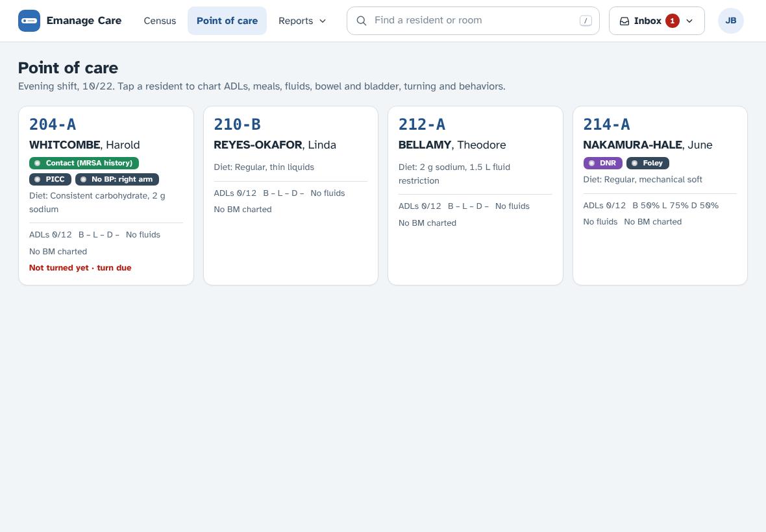Click the Emanage Care logo icon
Screen dimensions: 766x532
29,21
